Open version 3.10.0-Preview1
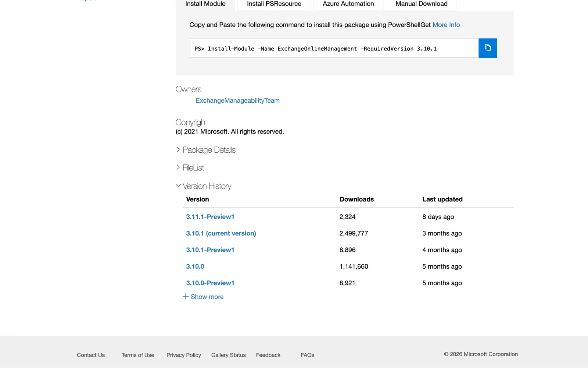 tap(210, 283)
